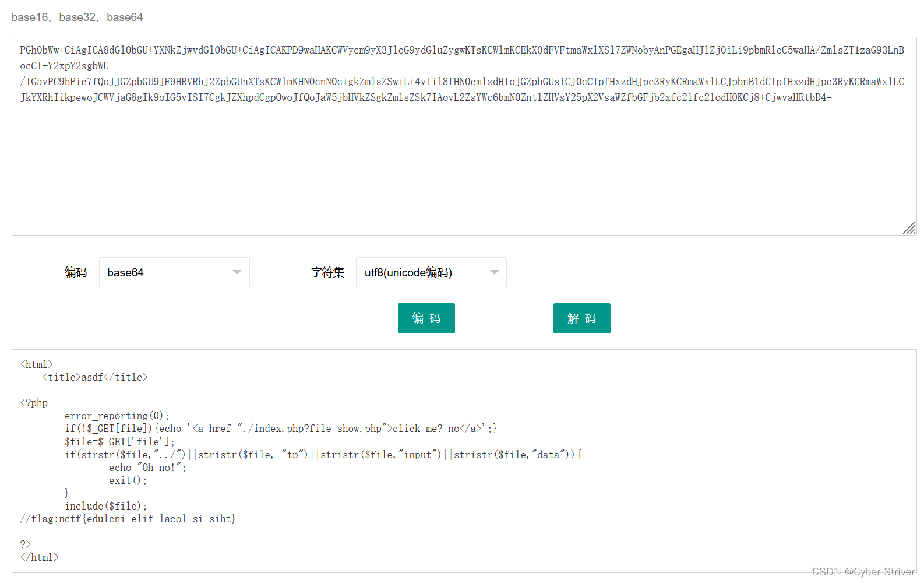
Task: Click the 字符集 label
Action: (327, 272)
